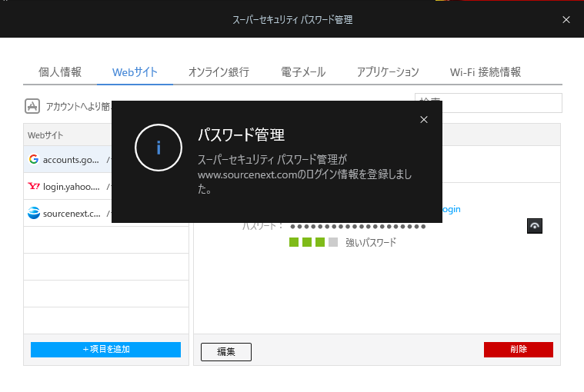584x392 pixels.
Task: Click the masked password dots field
Action: coord(358,227)
